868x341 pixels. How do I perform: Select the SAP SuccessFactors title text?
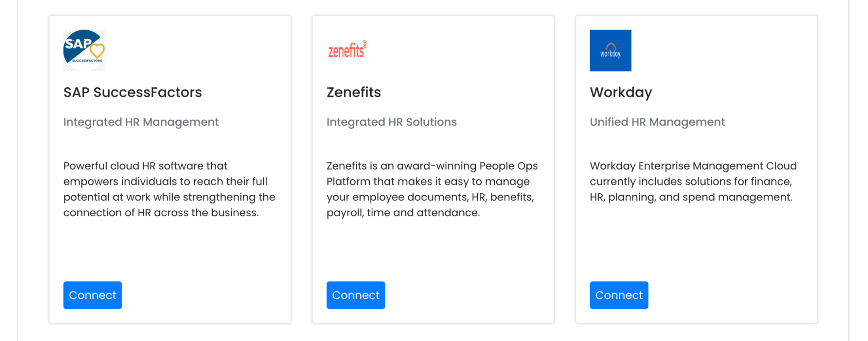tap(132, 93)
